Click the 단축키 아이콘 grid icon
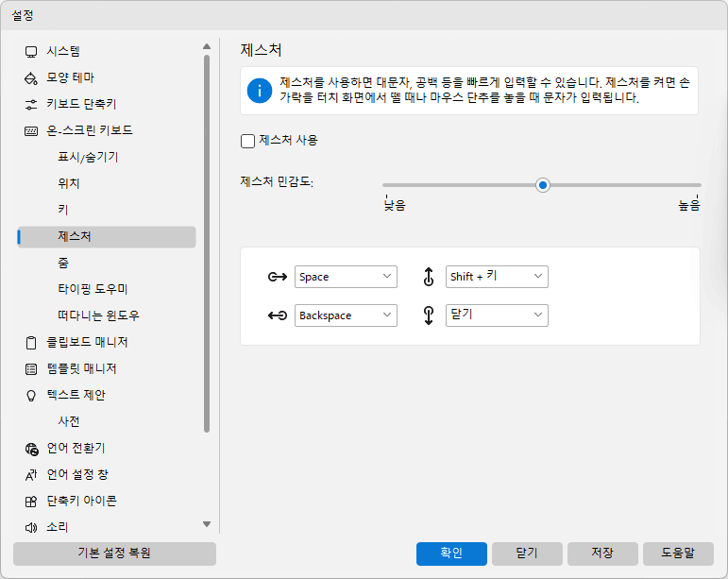Screen dimensions: 728x579 [31, 502]
